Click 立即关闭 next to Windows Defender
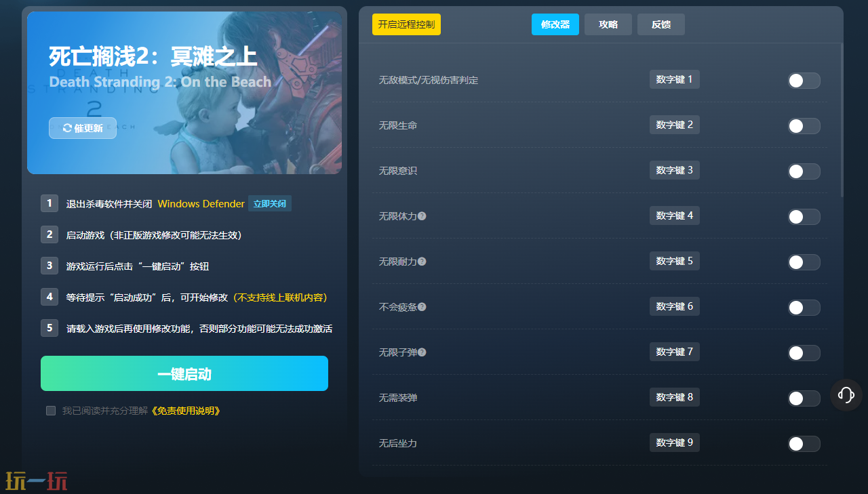 pos(269,204)
